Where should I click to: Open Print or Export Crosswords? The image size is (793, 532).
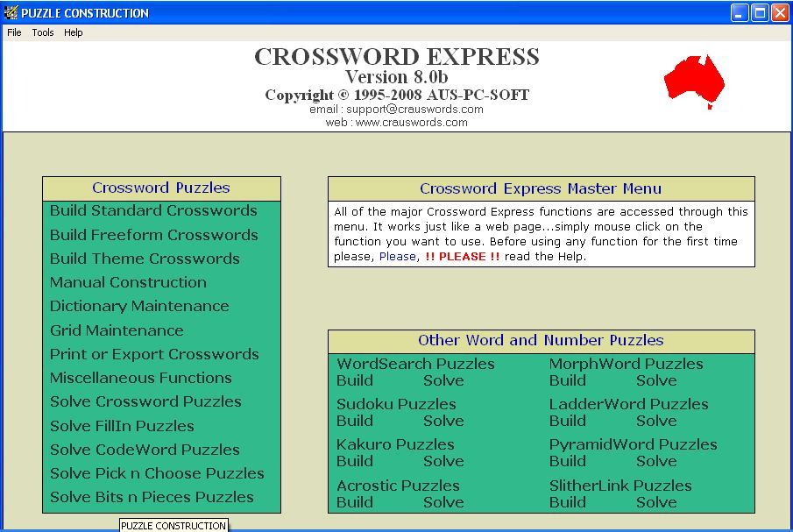[154, 354]
